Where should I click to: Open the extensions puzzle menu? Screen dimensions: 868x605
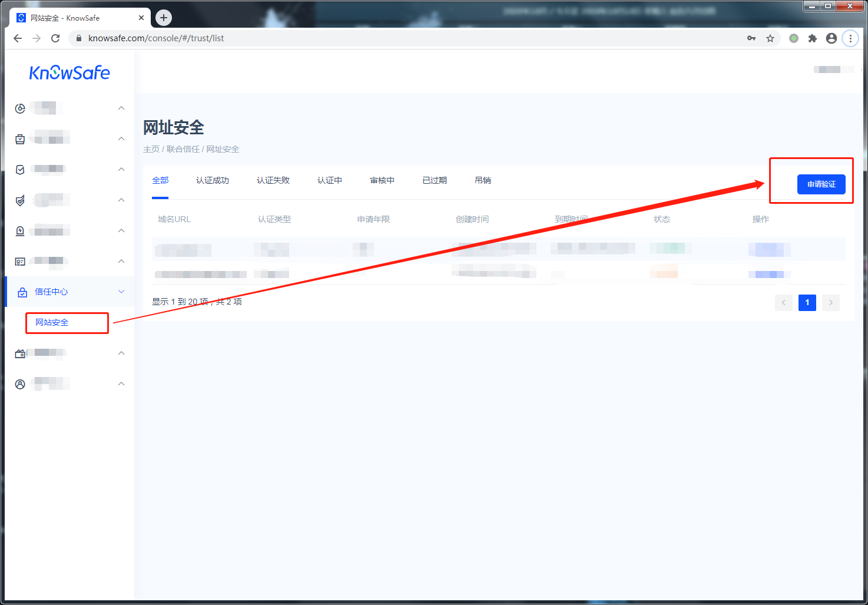(x=813, y=38)
